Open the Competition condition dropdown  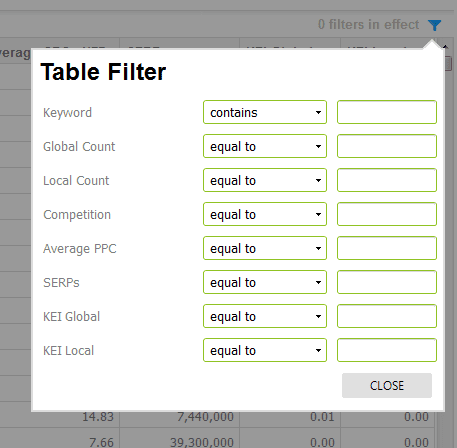pyautogui.click(x=265, y=214)
